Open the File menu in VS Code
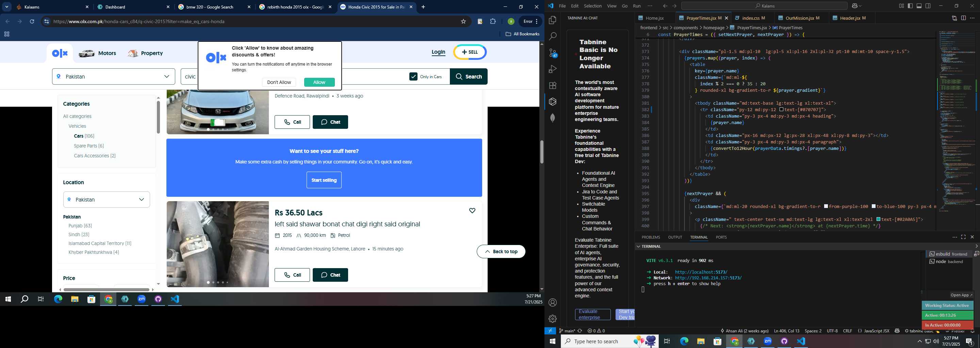This screenshot has width=980, height=348. pyautogui.click(x=562, y=6)
